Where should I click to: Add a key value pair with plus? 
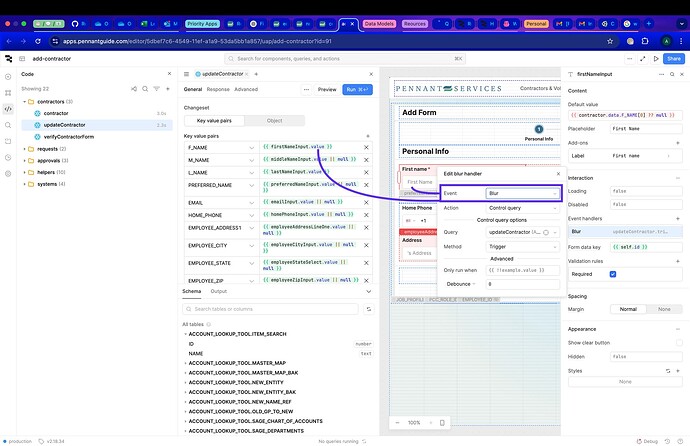[x=368, y=136]
